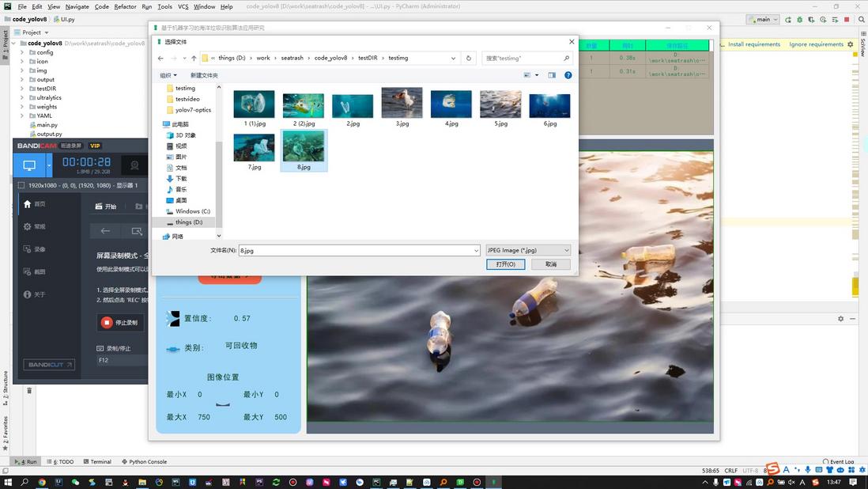This screenshot has width=868, height=489.
Task: Open the Navigate menu
Action: 77,6
